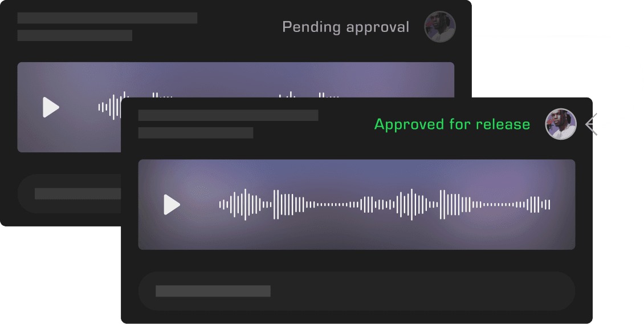Seek to the middle of the front card waveform
Image resolution: width=644 pixels, height=324 pixels.
coord(385,204)
